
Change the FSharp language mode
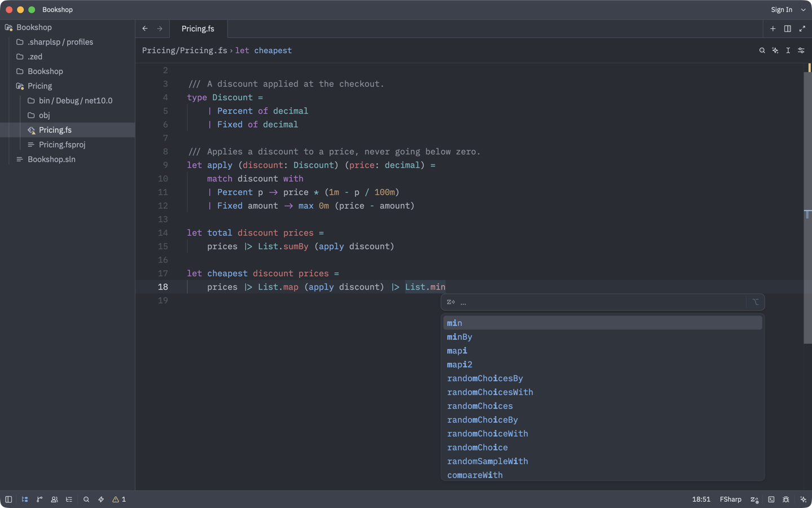coord(730,500)
